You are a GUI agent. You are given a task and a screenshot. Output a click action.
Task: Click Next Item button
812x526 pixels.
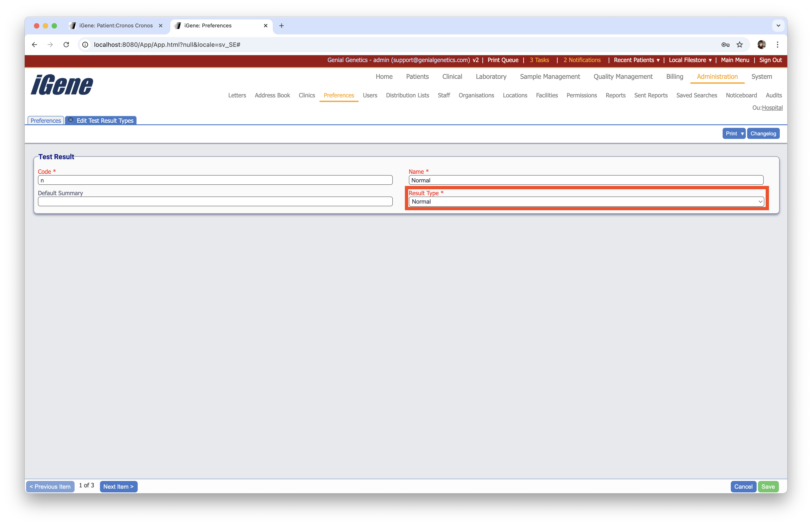(118, 487)
